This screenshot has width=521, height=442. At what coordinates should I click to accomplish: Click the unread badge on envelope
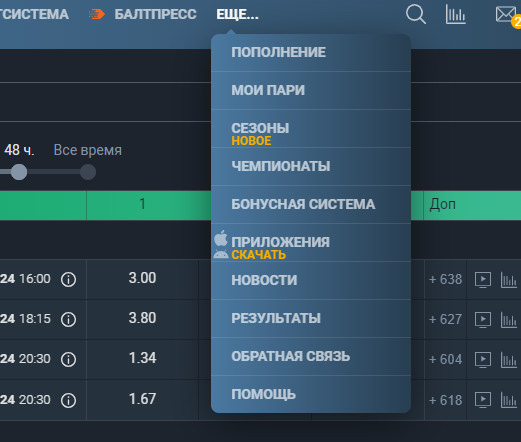click(x=517, y=22)
